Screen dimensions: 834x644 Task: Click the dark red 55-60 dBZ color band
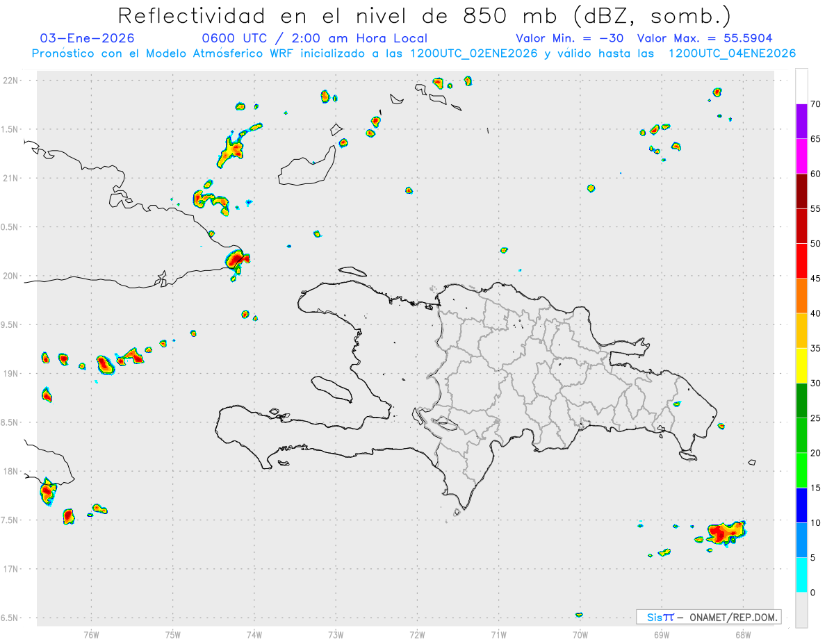pyautogui.click(x=801, y=191)
